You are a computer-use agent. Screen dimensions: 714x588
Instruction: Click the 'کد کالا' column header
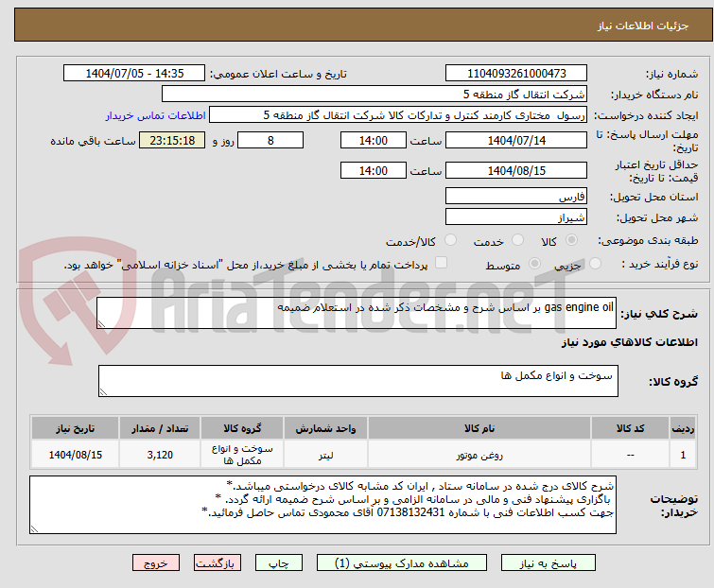(x=630, y=428)
